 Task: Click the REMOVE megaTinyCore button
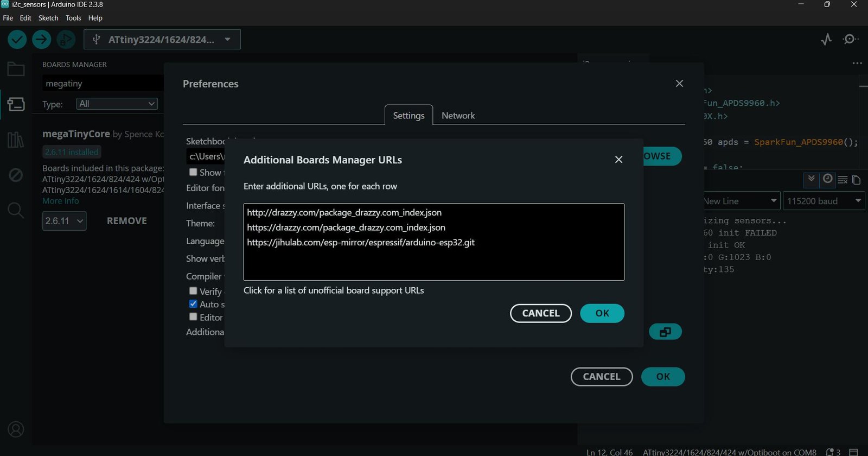pyautogui.click(x=127, y=221)
